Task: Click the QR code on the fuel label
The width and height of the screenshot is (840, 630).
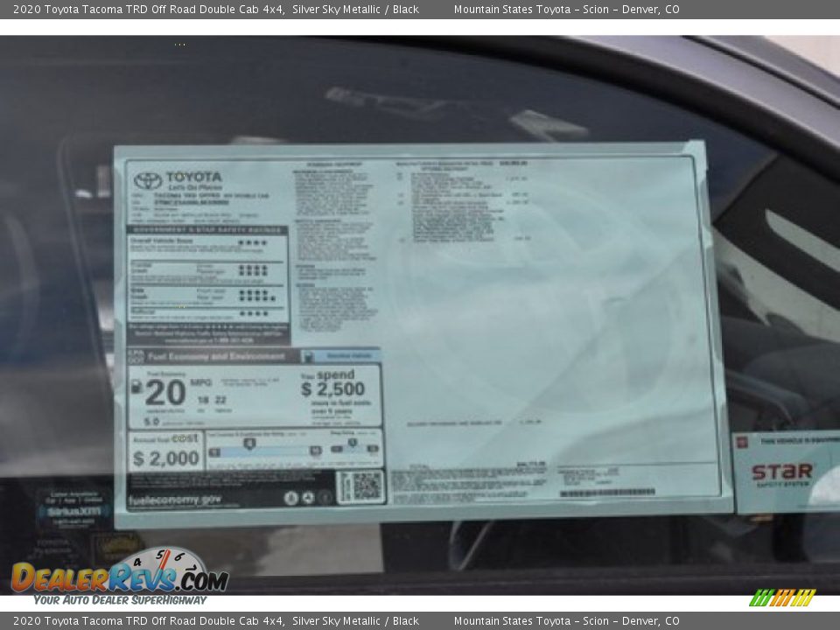Action: coord(360,486)
